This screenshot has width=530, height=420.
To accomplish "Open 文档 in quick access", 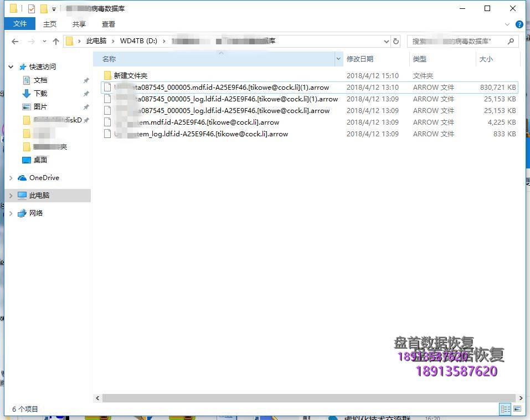I will pyautogui.click(x=40, y=80).
